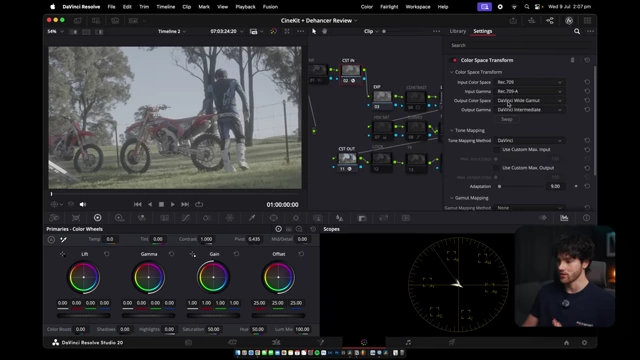The width and height of the screenshot is (640, 360).
Task: Click the Lift black point picker
Action: [x=62, y=254]
